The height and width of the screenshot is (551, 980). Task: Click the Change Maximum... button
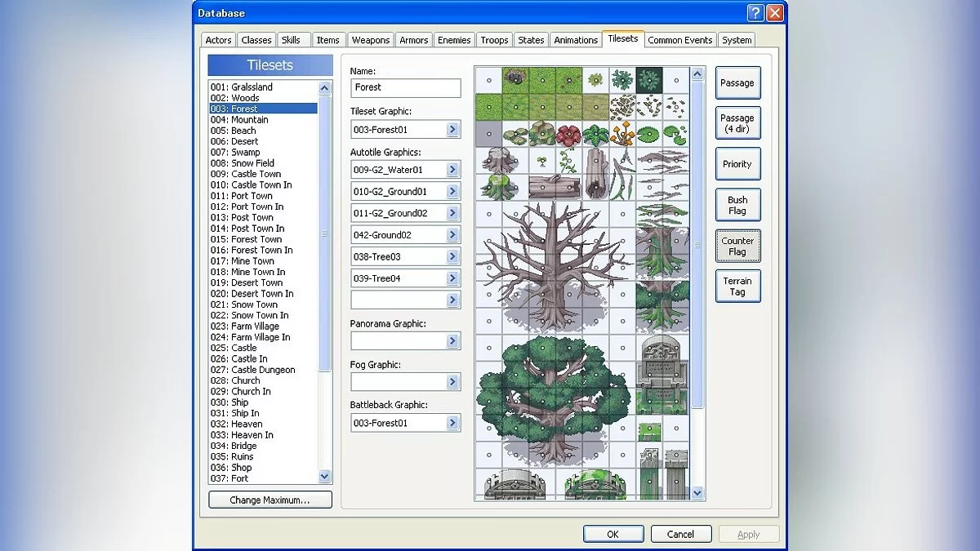270,500
